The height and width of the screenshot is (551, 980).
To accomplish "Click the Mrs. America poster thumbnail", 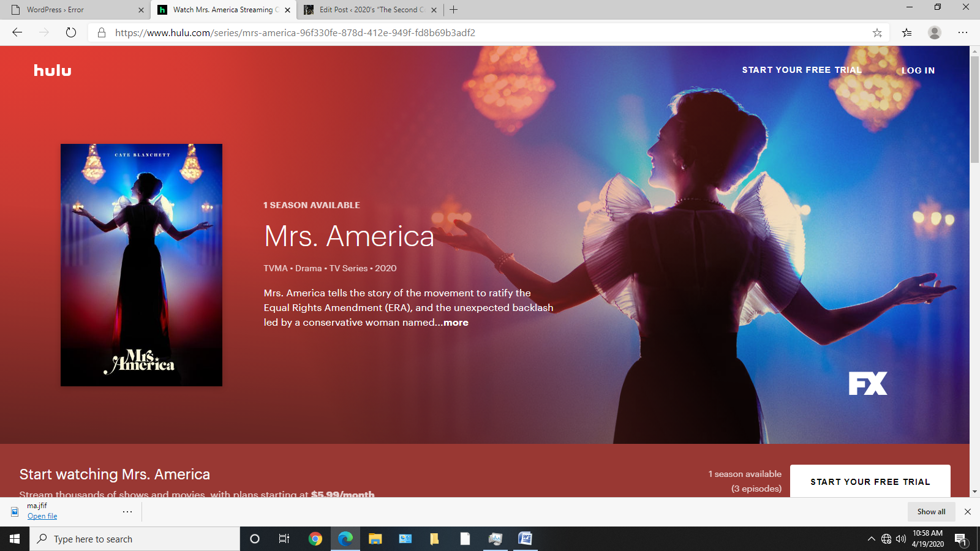I will click(x=141, y=264).
